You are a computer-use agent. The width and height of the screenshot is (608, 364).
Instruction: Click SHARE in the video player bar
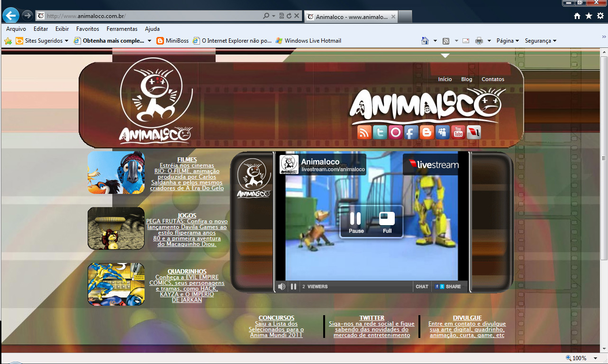pyautogui.click(x=448, y=286)
